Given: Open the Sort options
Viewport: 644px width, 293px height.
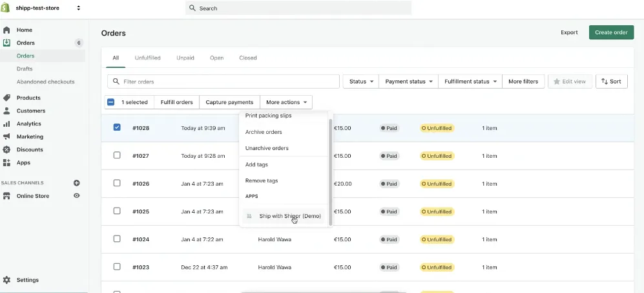Looking at the screenshot, I should [611, 81].
